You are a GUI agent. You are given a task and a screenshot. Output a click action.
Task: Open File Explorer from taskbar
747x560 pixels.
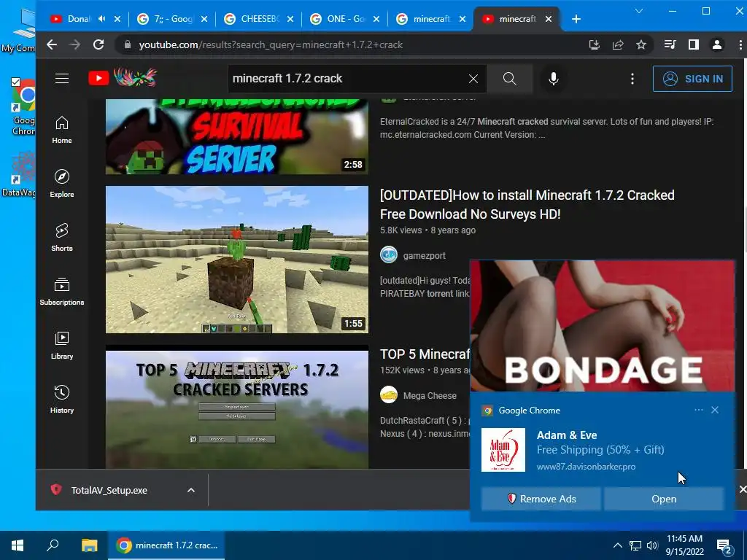click(x=89, y=545)
